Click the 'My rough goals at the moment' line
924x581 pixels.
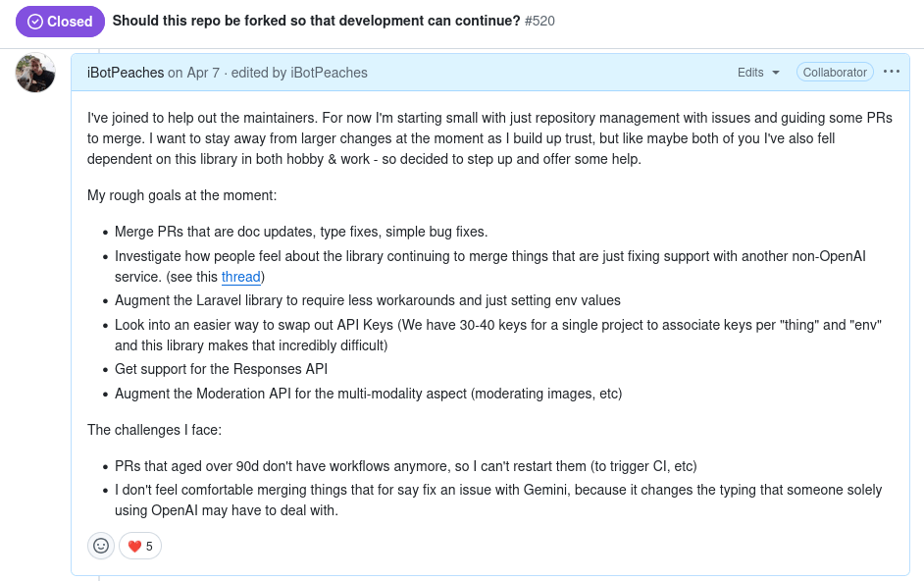181,195
